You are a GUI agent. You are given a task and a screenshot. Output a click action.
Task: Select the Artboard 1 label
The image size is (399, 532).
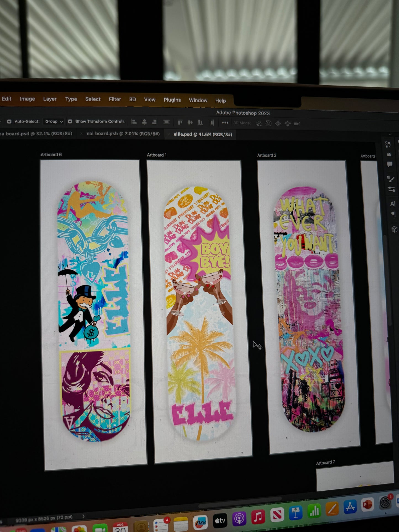click(x=157, y=155)
